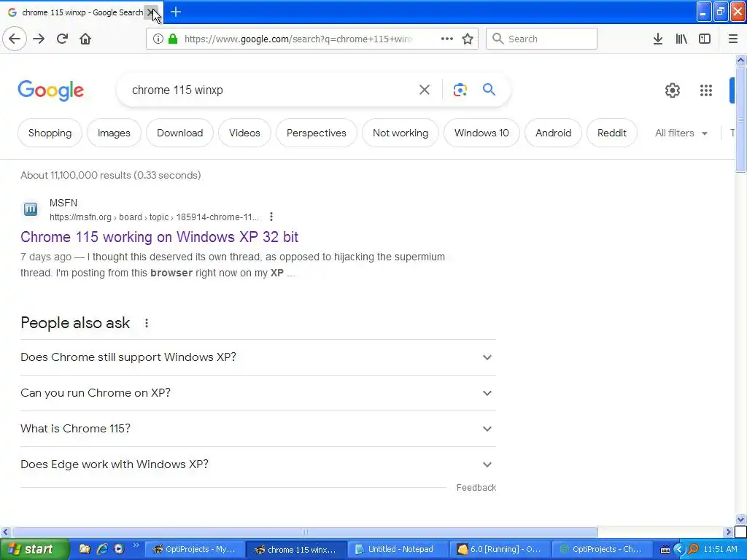Open Google quick settings gear
747x560 pixels.
point(672,90)
